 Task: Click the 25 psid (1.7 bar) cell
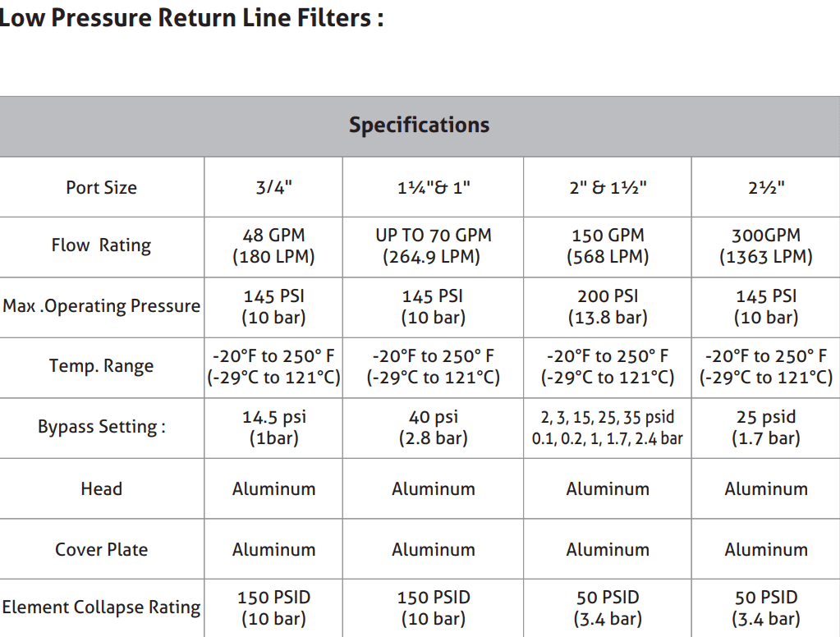tap(766, 428)
